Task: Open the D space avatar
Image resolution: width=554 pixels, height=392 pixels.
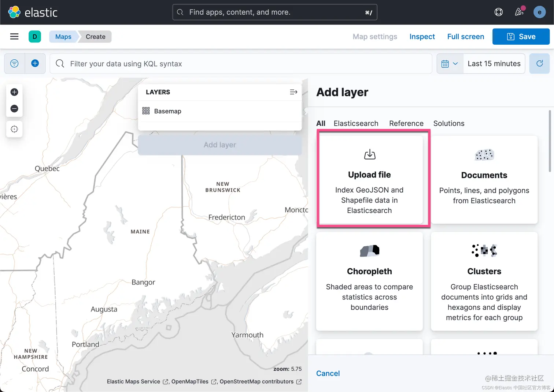Action: pos(35,37)
